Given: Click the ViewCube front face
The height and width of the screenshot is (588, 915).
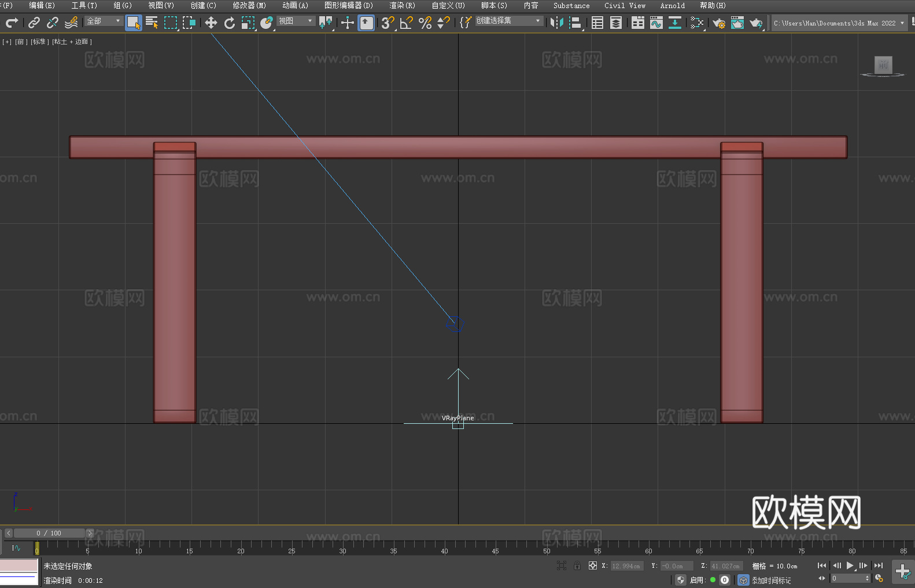Looking at the screenshot, I should point(883,64).
